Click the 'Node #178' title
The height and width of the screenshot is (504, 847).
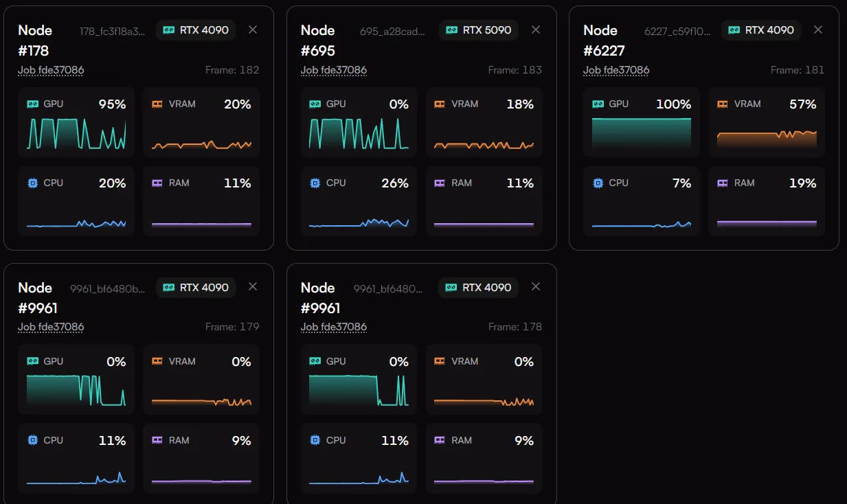tap(34, 41)
